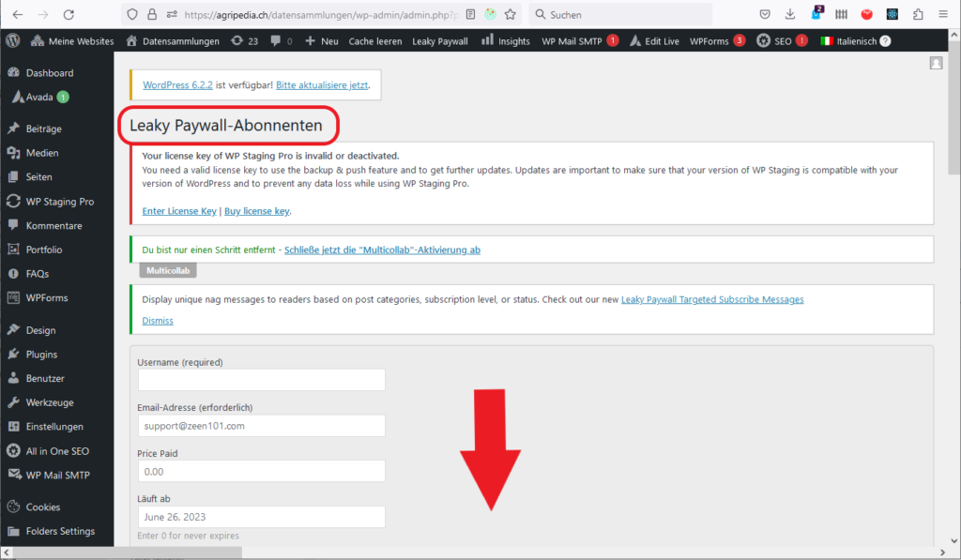Open Leaky Paywall admin bar menu

[440, 41]
